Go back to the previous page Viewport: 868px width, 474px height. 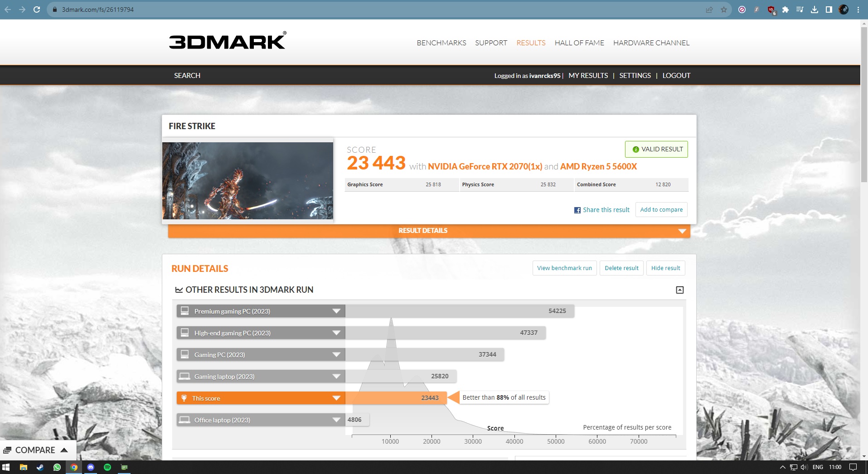8,10
